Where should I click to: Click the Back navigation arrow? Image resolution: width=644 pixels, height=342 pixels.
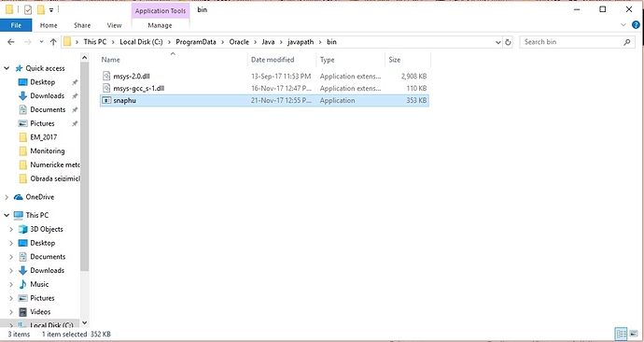[11, 42]
